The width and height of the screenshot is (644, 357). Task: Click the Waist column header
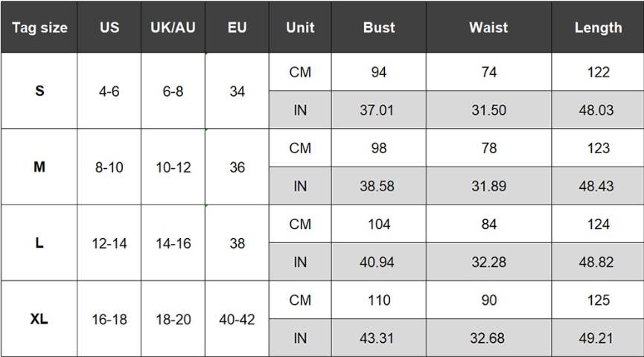coord(488,28)
